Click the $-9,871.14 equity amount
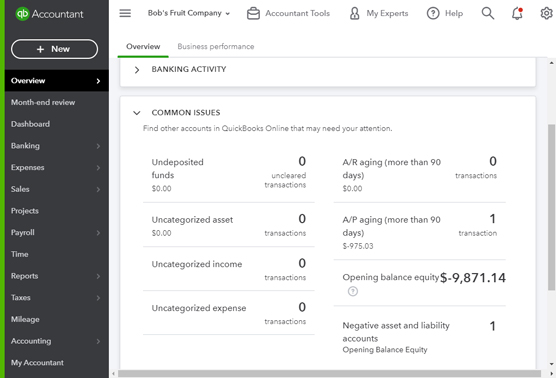 pyautogui.click(x=473, y=278)
